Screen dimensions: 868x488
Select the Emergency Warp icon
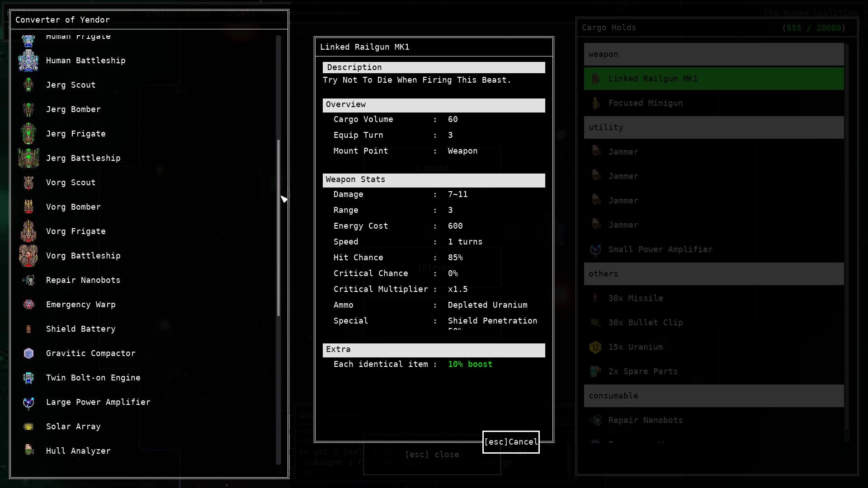28,305
